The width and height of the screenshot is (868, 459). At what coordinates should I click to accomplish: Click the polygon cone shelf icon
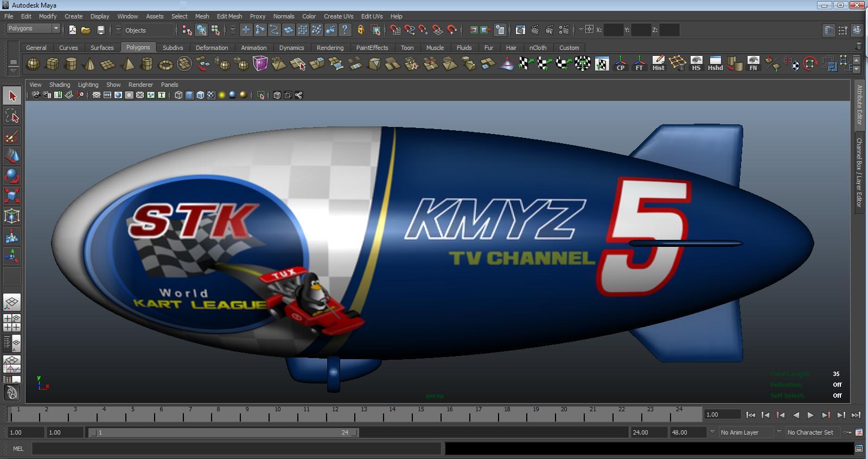coord(90,65)
